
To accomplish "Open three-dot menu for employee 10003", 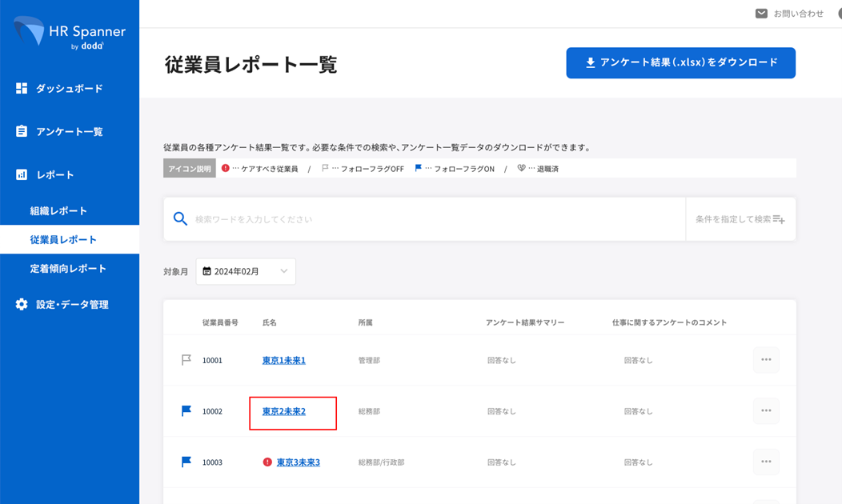I will point(765,462).
